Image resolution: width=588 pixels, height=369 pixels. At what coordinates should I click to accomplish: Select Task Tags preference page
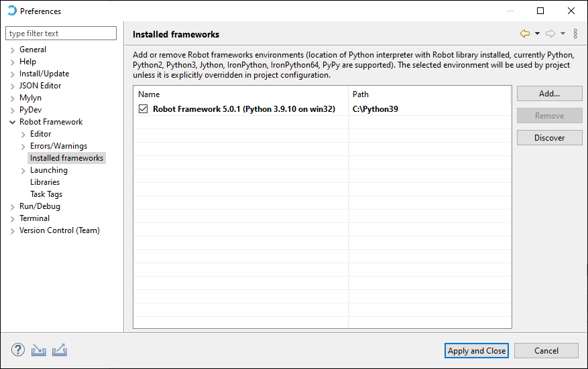(x=46, y=194)
